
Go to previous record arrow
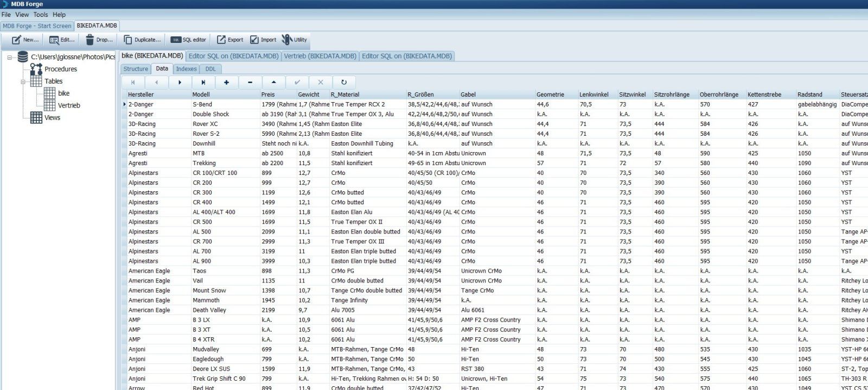pos(156,82)
